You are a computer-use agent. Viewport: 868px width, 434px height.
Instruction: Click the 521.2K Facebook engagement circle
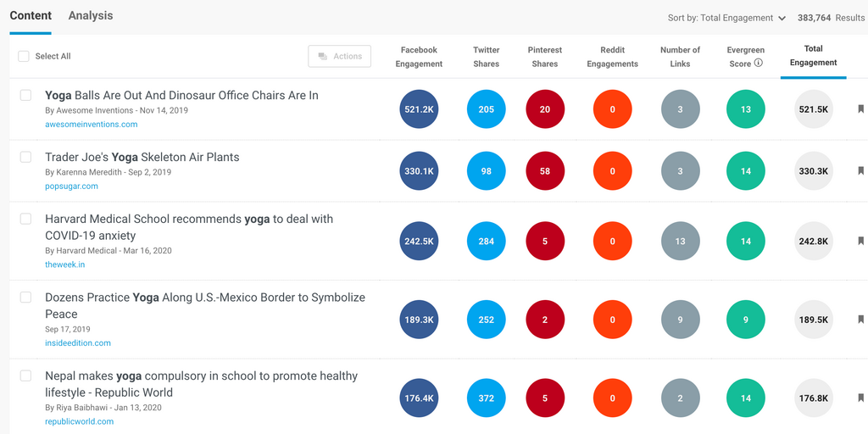point(419,109)
